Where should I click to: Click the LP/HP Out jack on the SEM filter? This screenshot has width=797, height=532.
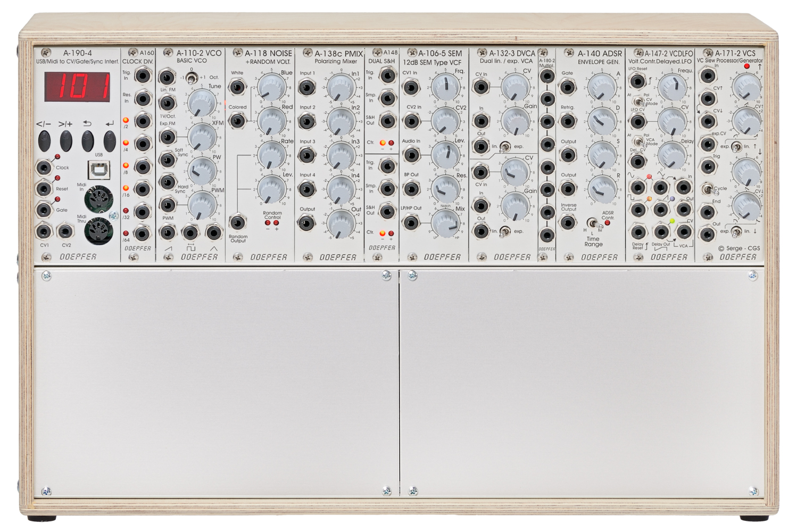click(x=411, y=222)
